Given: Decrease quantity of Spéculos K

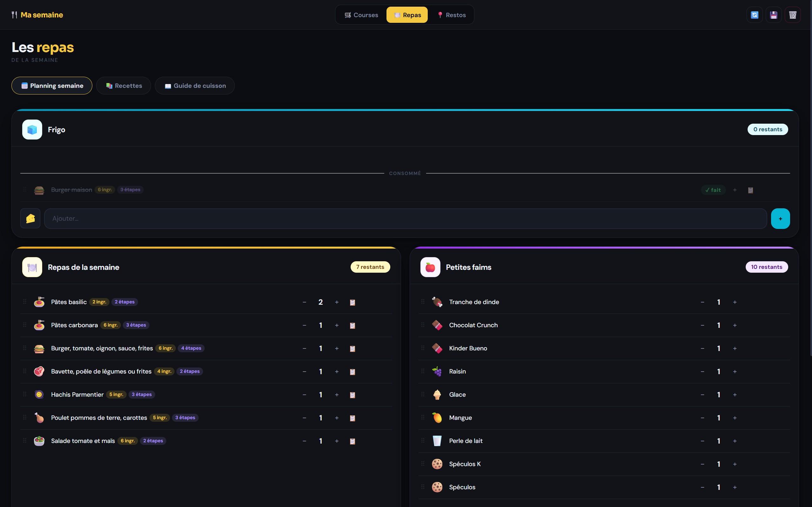Looking at the screenshot, I should [702, 465].
